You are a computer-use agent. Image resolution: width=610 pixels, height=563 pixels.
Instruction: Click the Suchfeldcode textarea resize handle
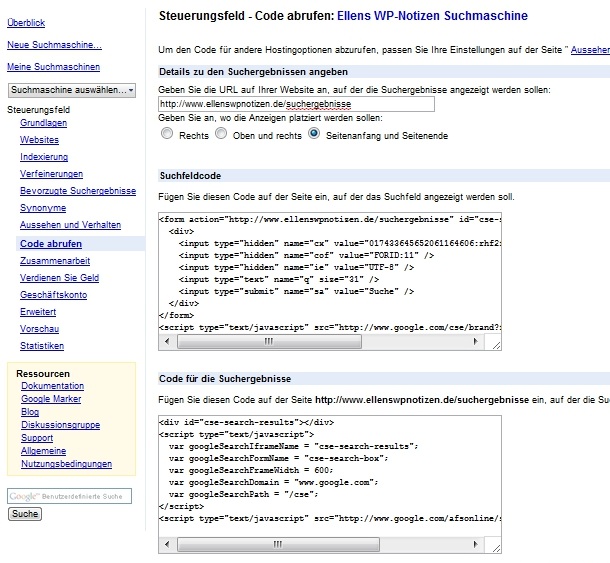pos(496,345)
